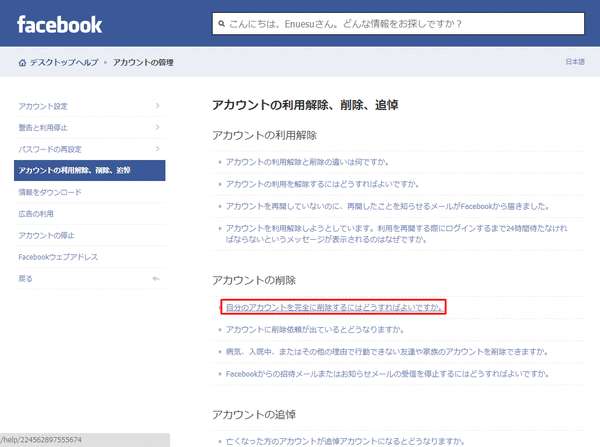Open 自分のアカウントを完全に削除するには link
Viewport: 600px width, 447px height.
click(334, 307)
